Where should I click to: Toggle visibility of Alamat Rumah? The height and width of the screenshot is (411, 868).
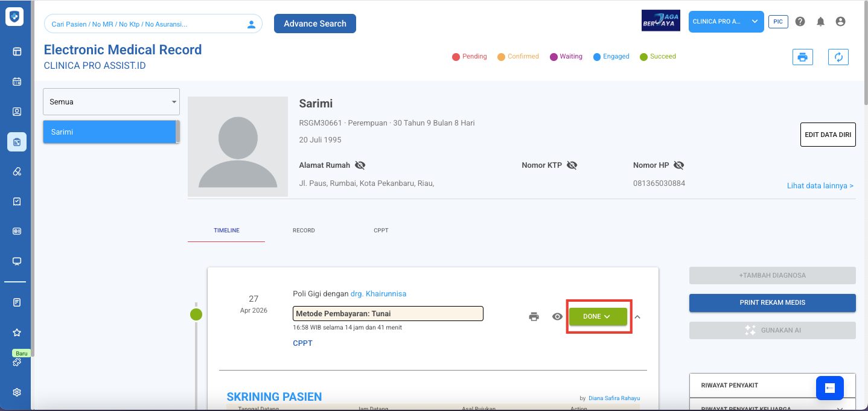tap(360, 165)
